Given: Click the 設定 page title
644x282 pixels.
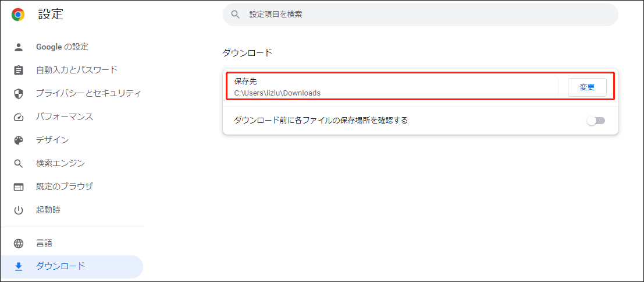Looking at the screenshot, I should point(51,15).
